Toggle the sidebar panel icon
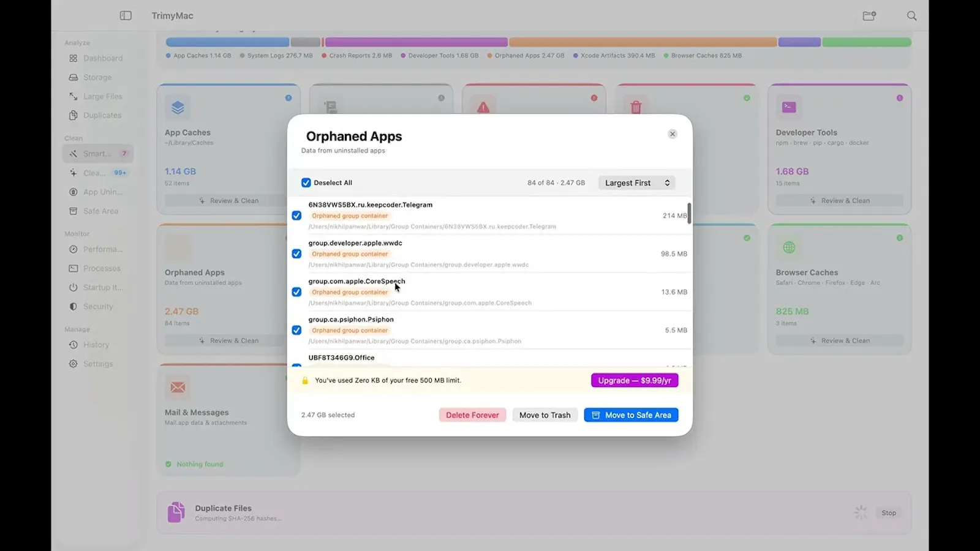 (126, 15)
